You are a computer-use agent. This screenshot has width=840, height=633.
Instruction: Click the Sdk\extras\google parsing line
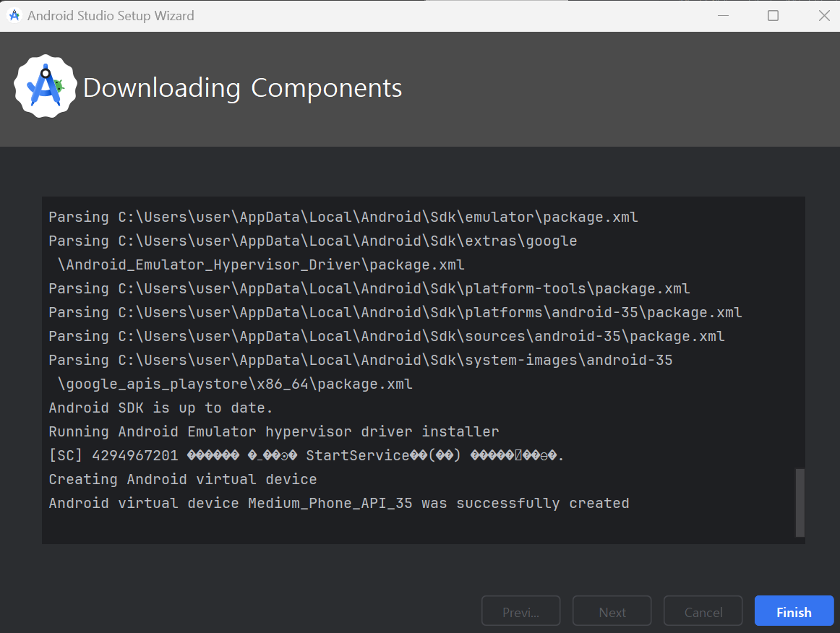pyautogui.click(x=313, y=241)
